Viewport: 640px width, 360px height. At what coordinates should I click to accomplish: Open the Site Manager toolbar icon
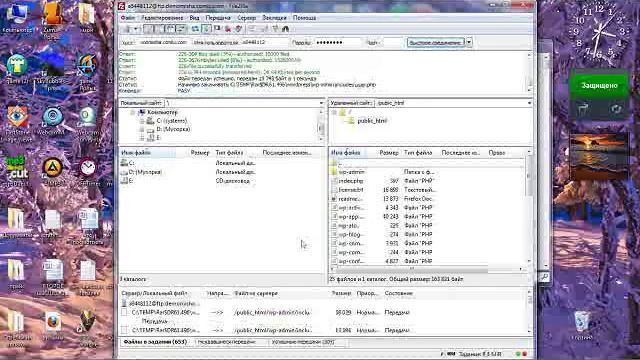tap(127, 29)
